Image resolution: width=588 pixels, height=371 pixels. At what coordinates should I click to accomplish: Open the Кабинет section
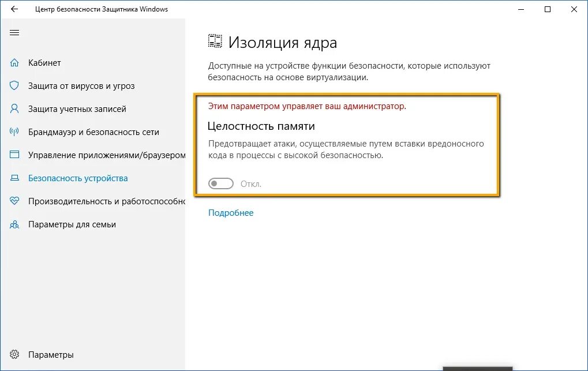pos(44,63)
